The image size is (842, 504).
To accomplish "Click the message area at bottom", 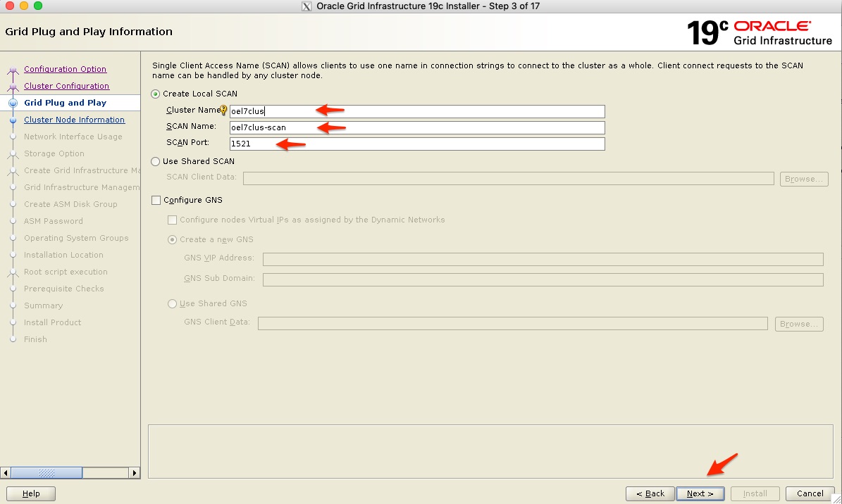I will (x=490, y=451).
